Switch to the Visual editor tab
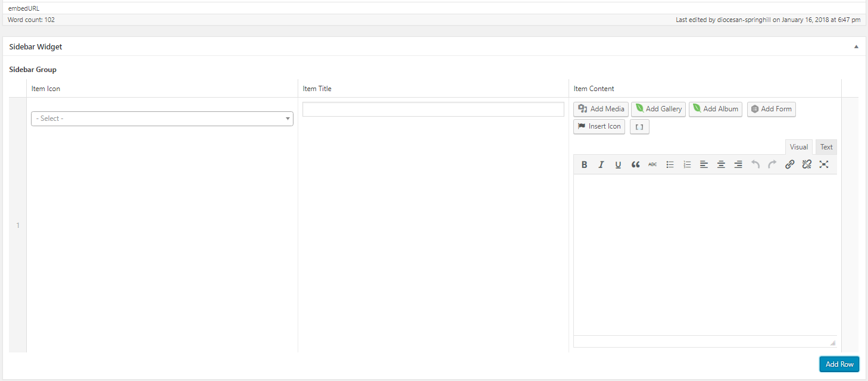868x381 pixels. coord(798,147)
